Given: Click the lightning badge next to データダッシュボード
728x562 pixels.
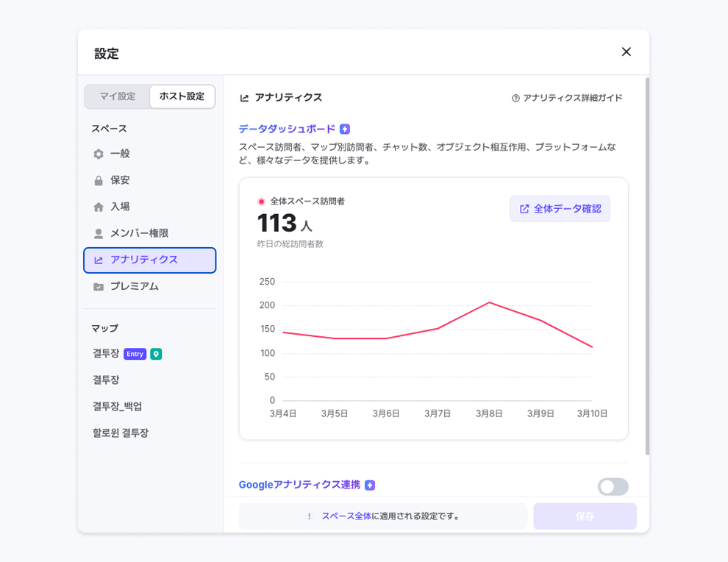Looking at the screenshot, I should [345, 129].
